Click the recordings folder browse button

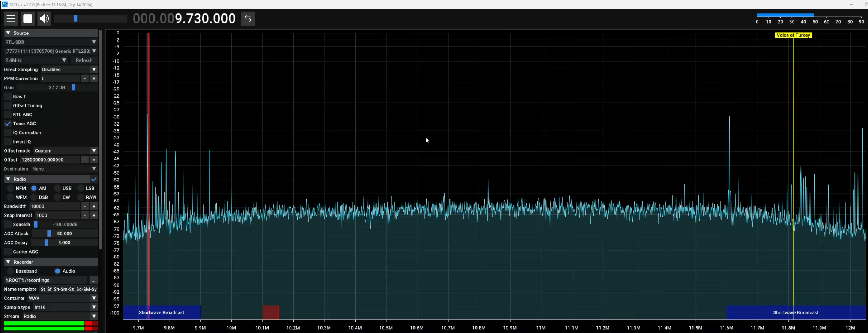(93, 280)
